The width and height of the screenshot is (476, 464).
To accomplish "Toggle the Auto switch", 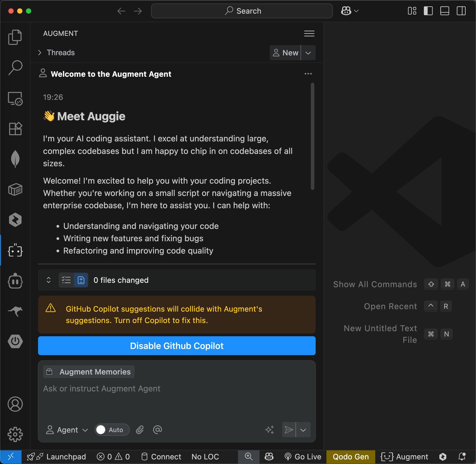I will pos(112,430).
